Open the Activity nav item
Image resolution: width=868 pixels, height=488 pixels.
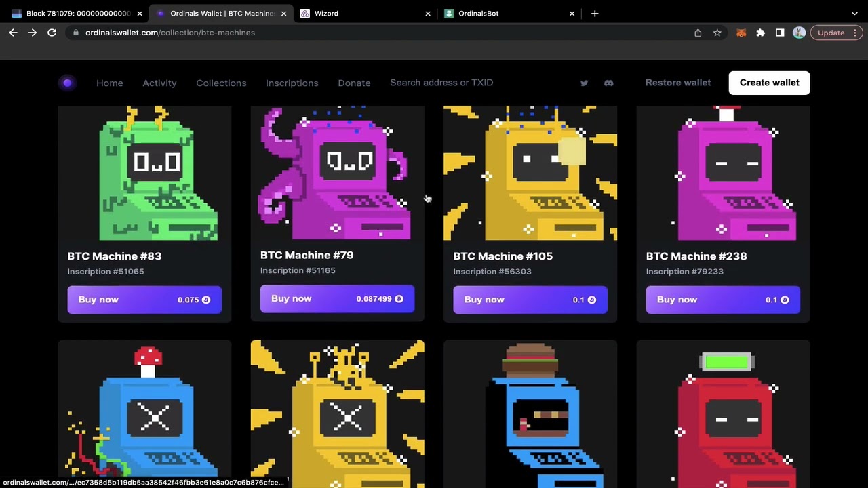pos(159,83)
